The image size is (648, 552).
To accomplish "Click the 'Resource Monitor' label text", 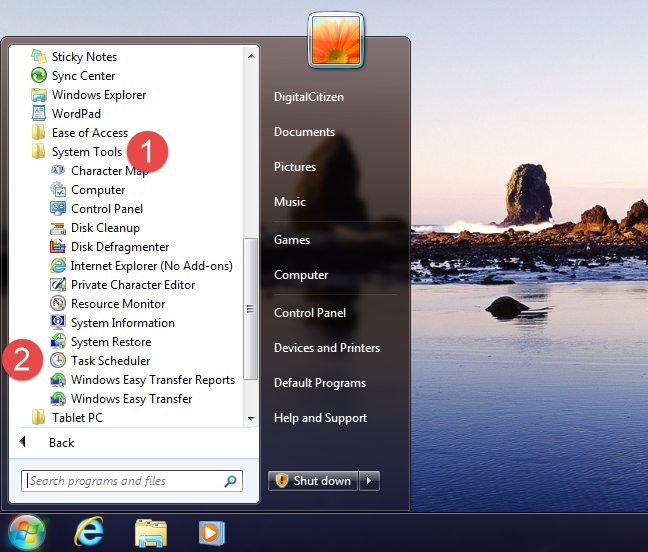I will tap(118, 304).
